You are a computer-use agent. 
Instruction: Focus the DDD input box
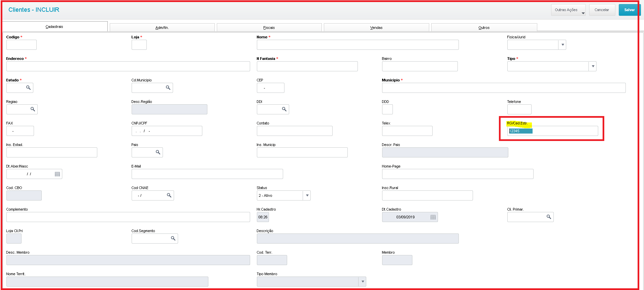[387, 109]
